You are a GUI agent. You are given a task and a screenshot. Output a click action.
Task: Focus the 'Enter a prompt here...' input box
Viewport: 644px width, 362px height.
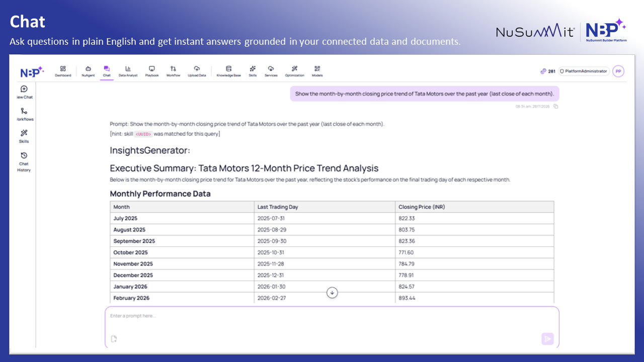coord(332,327)
